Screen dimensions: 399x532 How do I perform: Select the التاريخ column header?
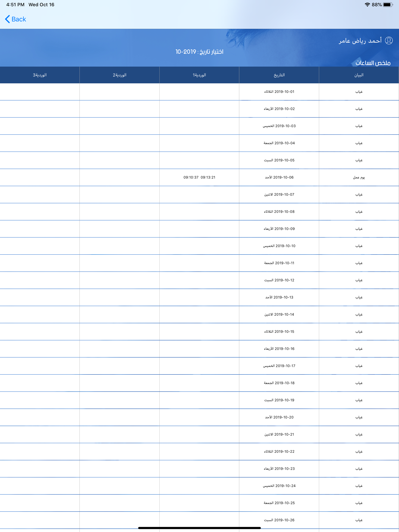[x=279, y=75]
